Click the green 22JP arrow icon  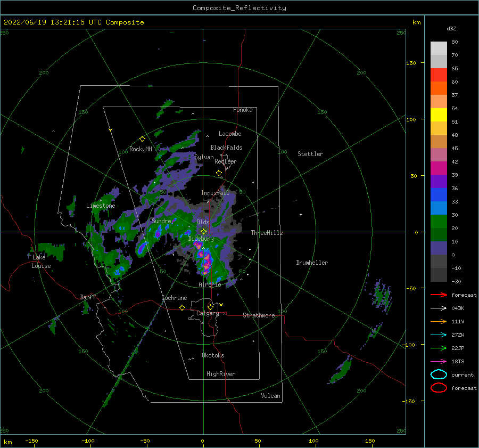439,348
